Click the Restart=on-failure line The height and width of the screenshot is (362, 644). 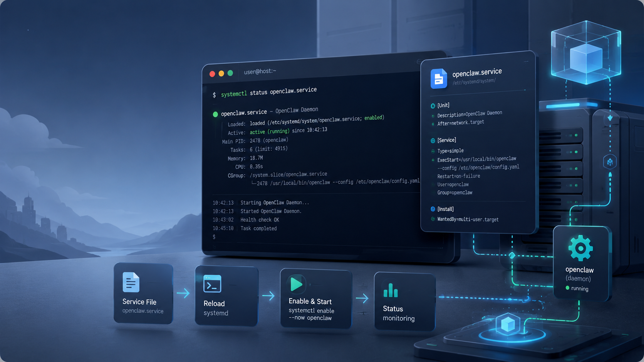pos(459,176)
